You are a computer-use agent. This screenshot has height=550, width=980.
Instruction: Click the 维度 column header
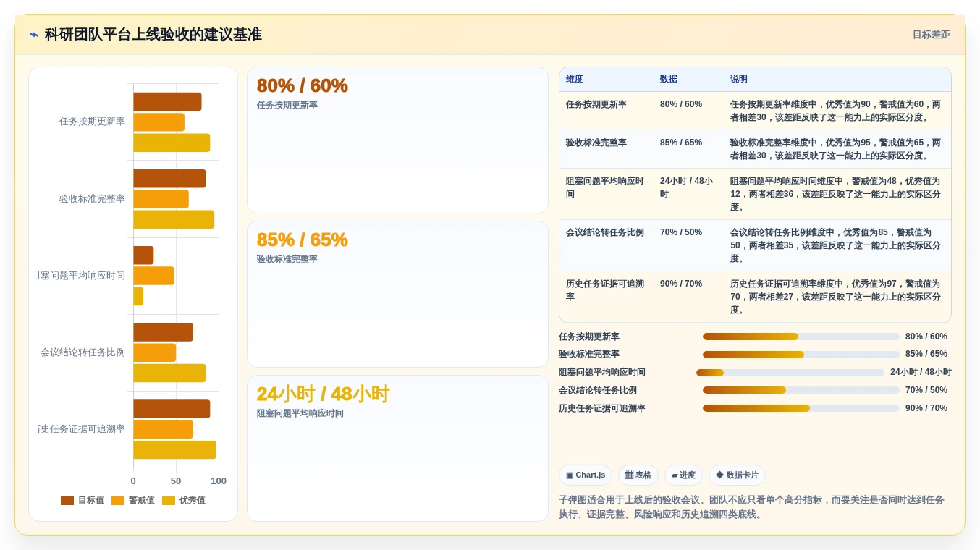tap(575, 79)
